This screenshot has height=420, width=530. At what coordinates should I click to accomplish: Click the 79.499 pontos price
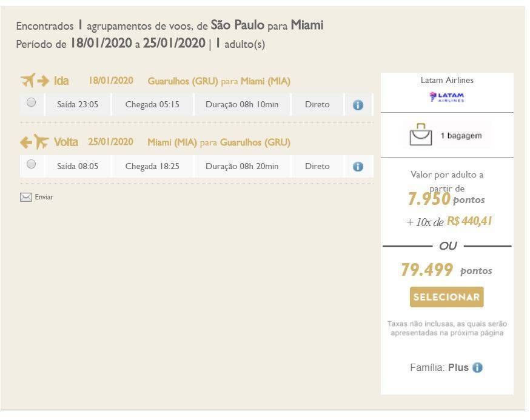click(446, 270)
